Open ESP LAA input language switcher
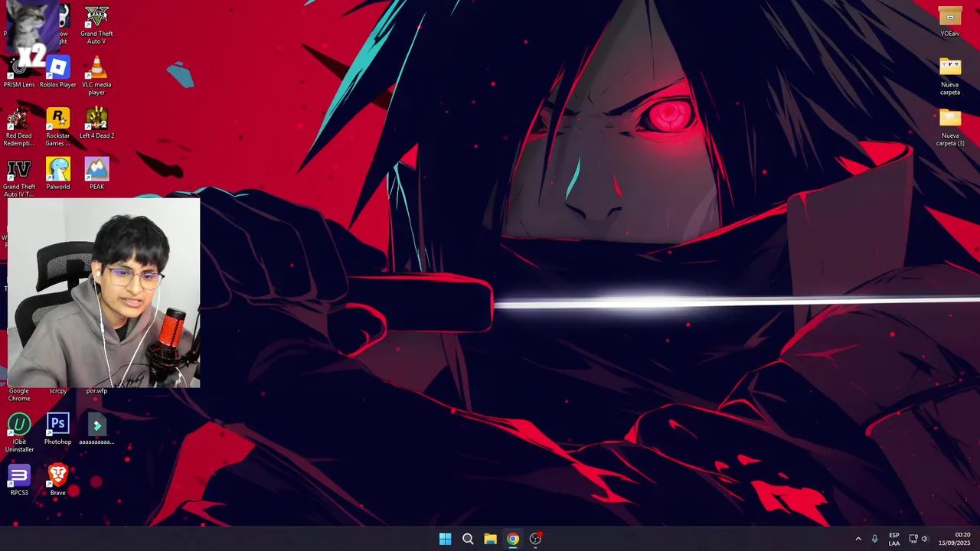The image size is (980, 551). point(894,539)
